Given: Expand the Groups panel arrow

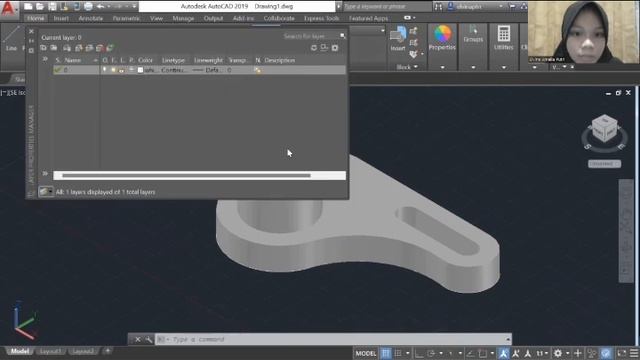Looking at the screenshot, I should pos(473,67).
